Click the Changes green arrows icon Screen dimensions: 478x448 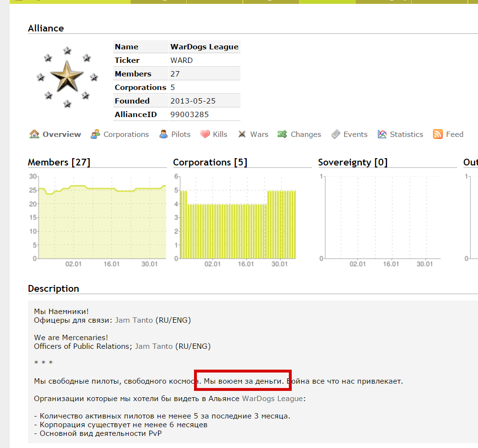282,134
